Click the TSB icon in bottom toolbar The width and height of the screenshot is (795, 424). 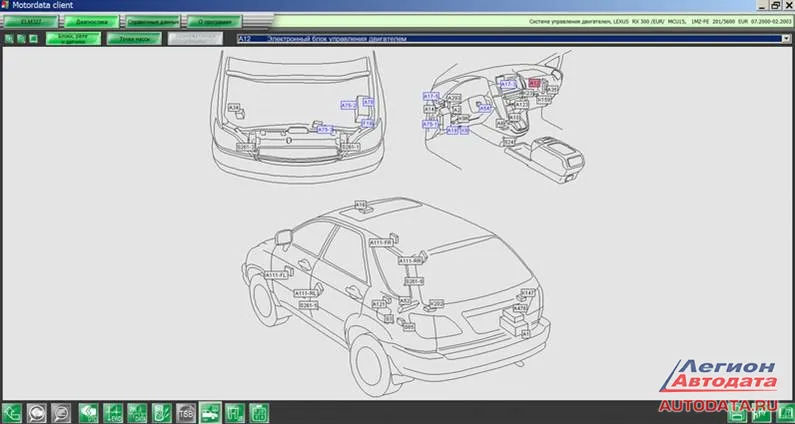(186, 413)
